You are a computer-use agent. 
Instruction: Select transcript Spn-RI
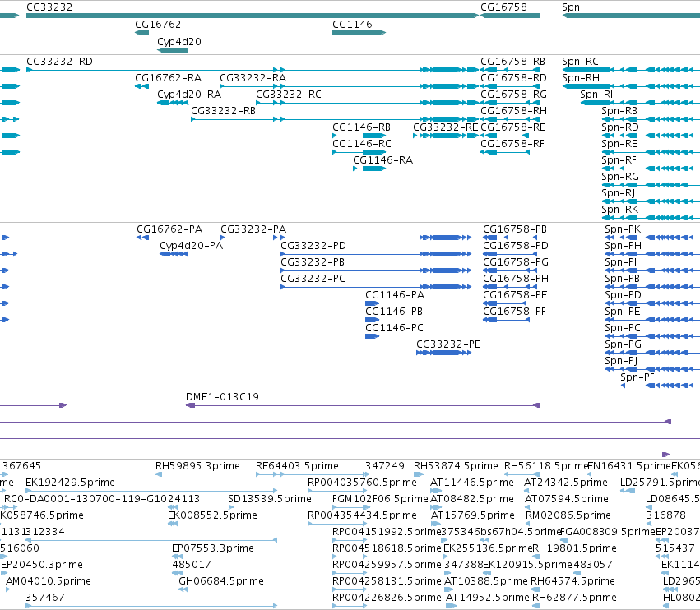[596, 95]
